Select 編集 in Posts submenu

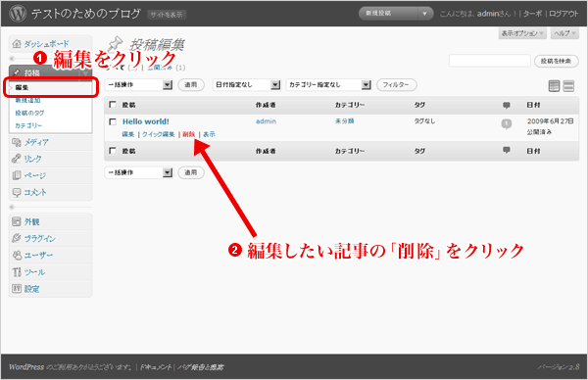point(22,87)
